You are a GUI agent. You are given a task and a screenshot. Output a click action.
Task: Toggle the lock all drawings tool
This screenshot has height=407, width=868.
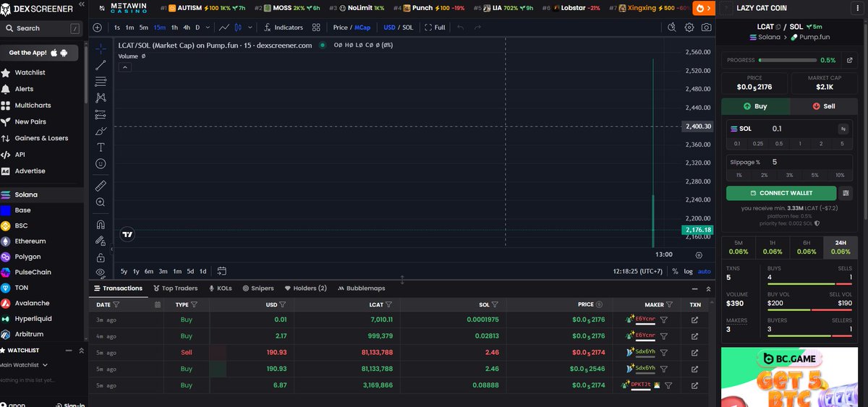pos(101,257)
